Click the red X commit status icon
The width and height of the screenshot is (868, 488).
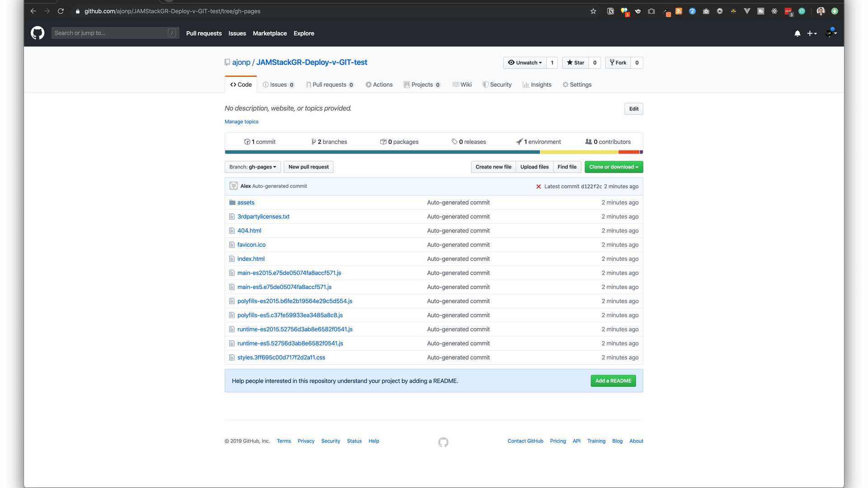538,187
